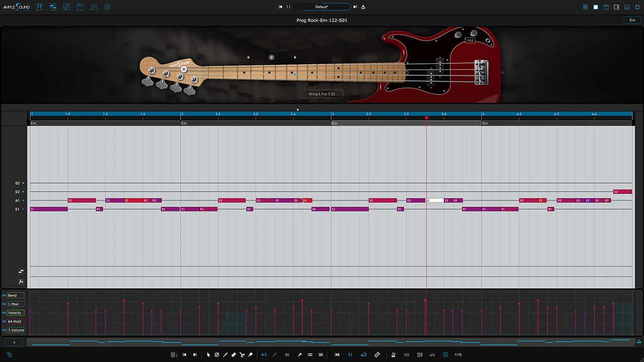The height and width of the screenshot is (362, 644).
Task: Select the Velocity lane tab
Action: pyautogui.click(x=15, y=313)
